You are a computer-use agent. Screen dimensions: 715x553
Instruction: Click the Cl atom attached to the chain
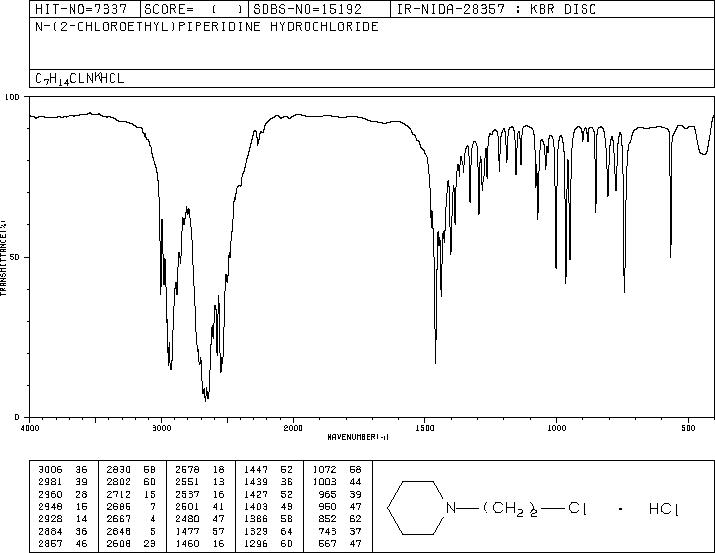coord(577,508)
